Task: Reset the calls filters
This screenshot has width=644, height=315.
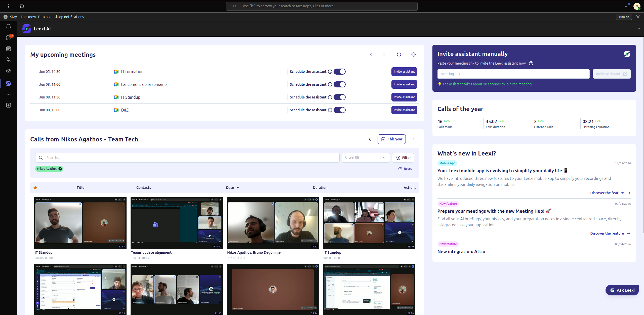Action: click(x=405, y=169)
